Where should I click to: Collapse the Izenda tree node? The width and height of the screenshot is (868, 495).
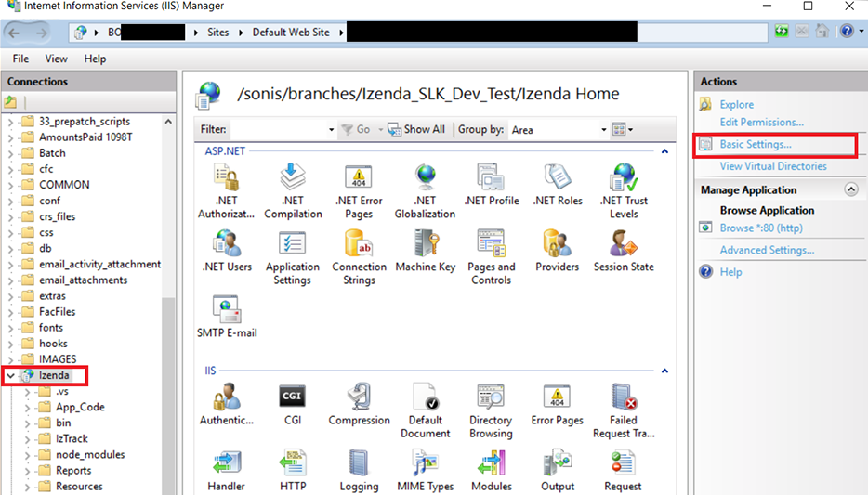click(x=10, y=375)
